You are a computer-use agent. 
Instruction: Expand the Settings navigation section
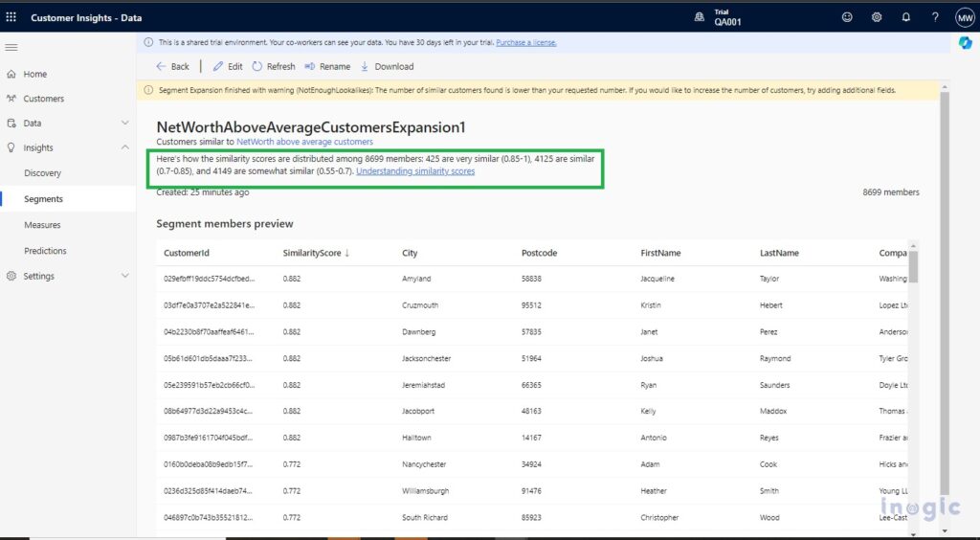pyautogui.click(x=124, y=277)
